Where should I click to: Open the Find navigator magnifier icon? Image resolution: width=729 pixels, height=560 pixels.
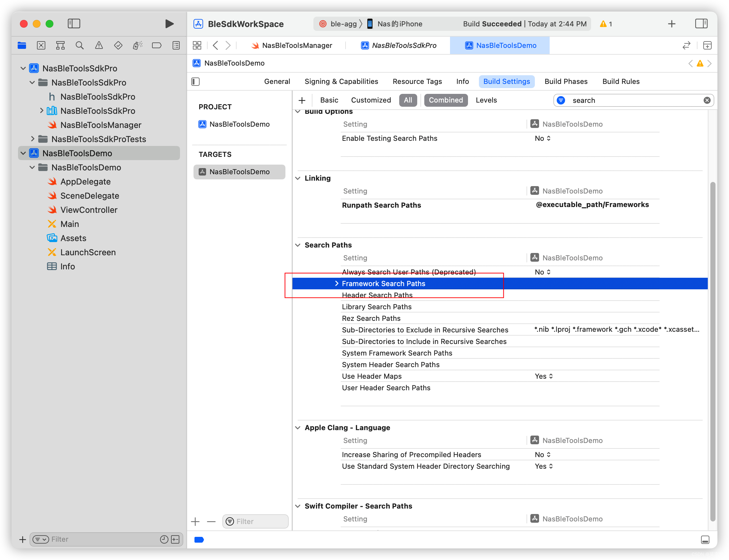pyautogui.click(x=79, y=45)
